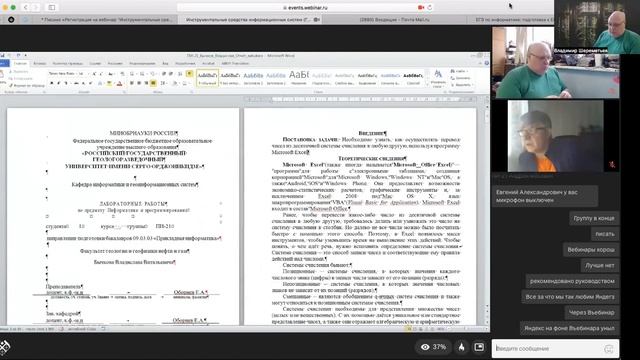Viewport: 640px width, 360px height.
Task: Switch to Рассылки ribbon tab
Action: 115,63
